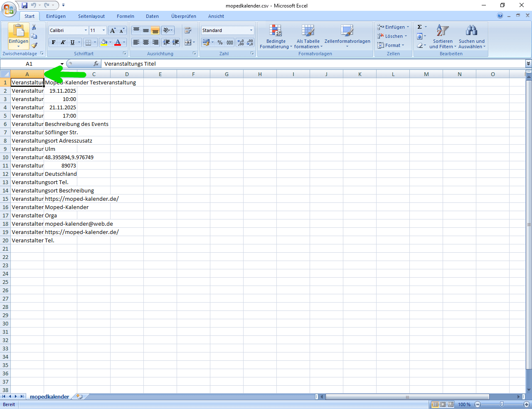The height and width of the screenshot is (409, 532).
Task: Open the Seitenlayout ribbon tab
Action: tap(91, 16)
